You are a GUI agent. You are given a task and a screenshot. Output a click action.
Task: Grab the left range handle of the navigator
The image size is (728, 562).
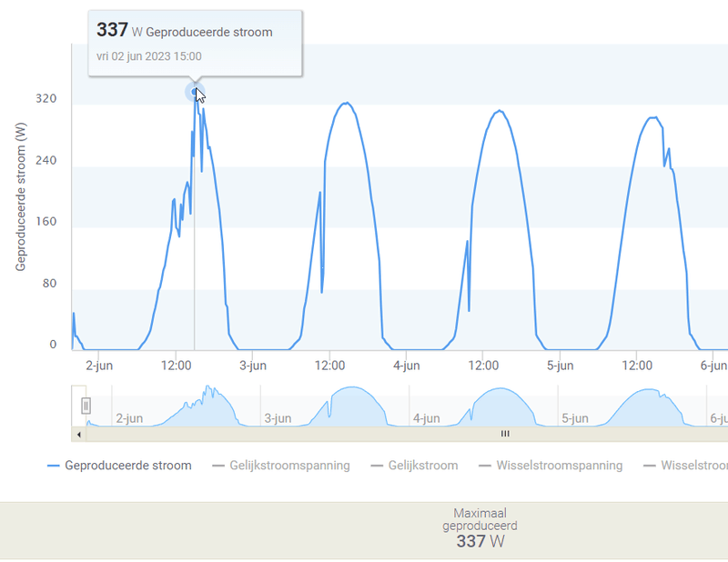pos(86,406)
